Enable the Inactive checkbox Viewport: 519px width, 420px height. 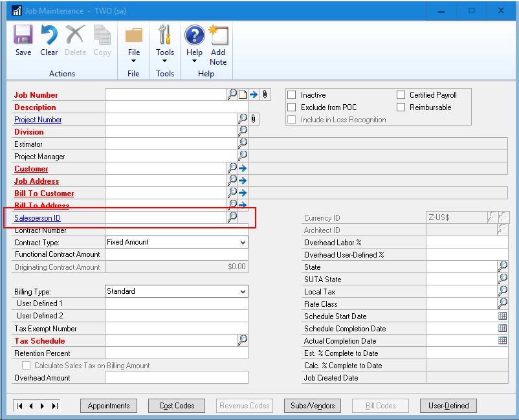click(x=292, y=95)
